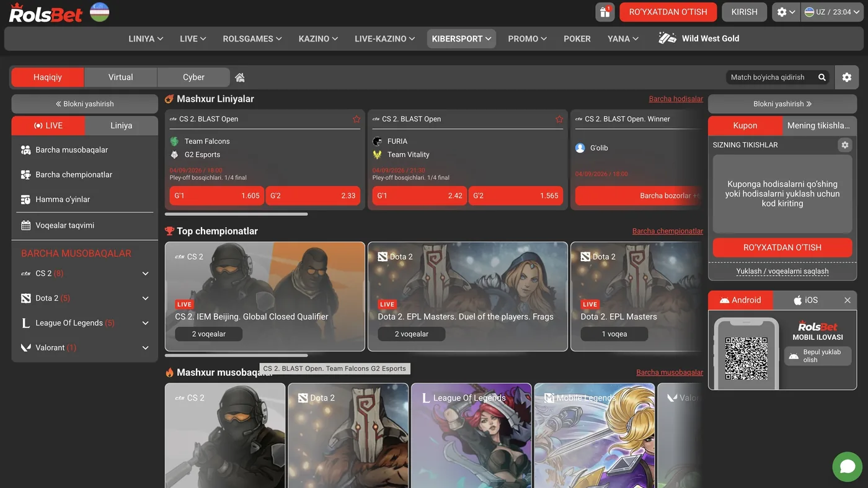Viewport: 868px width, 488px height.
Task: Click the Barcha chempionatlar icon
Action: click(25, 175)
